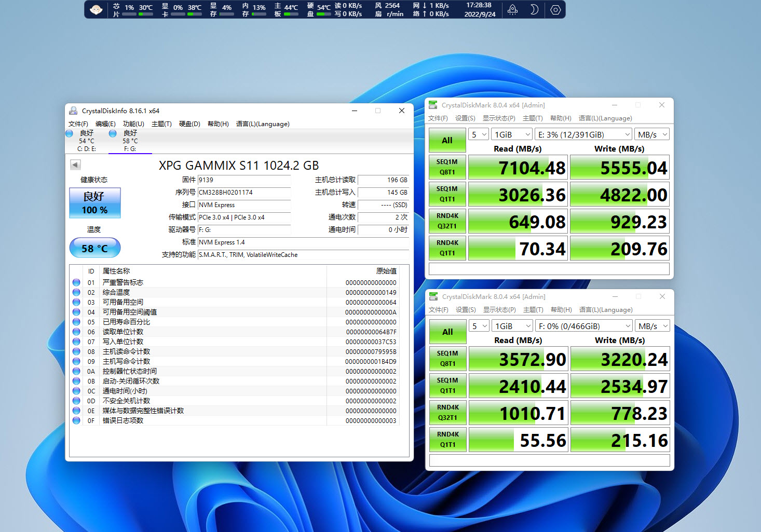Open the hexagon settings icon in monitor bar

555,10
